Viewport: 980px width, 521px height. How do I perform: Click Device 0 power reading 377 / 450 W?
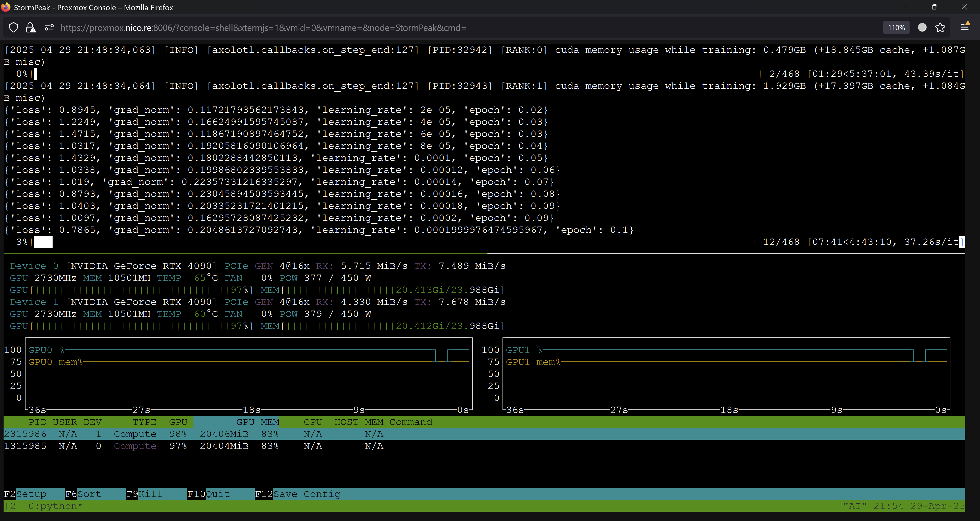337,278
